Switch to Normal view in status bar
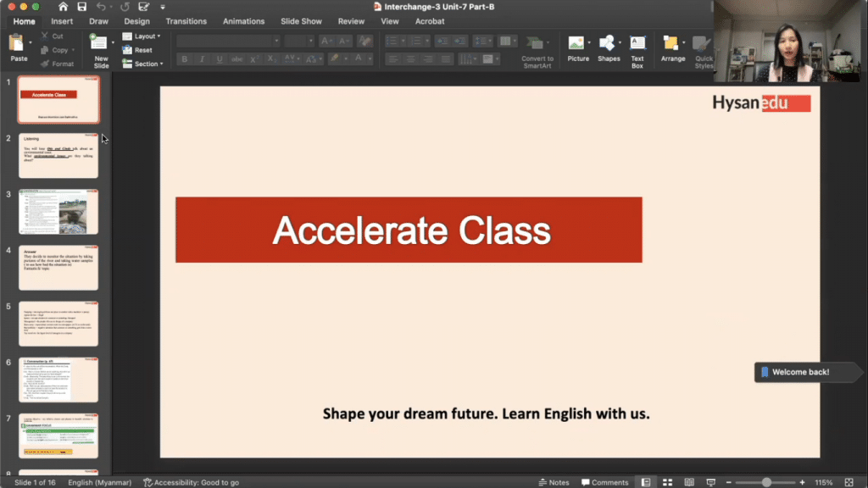 645,482
